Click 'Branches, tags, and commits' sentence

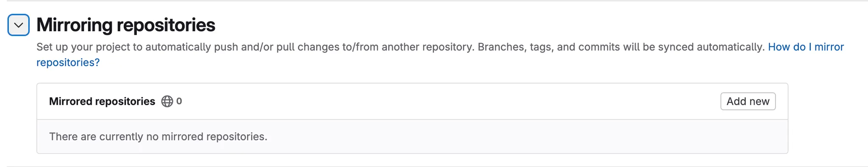(x=621, y=47)
